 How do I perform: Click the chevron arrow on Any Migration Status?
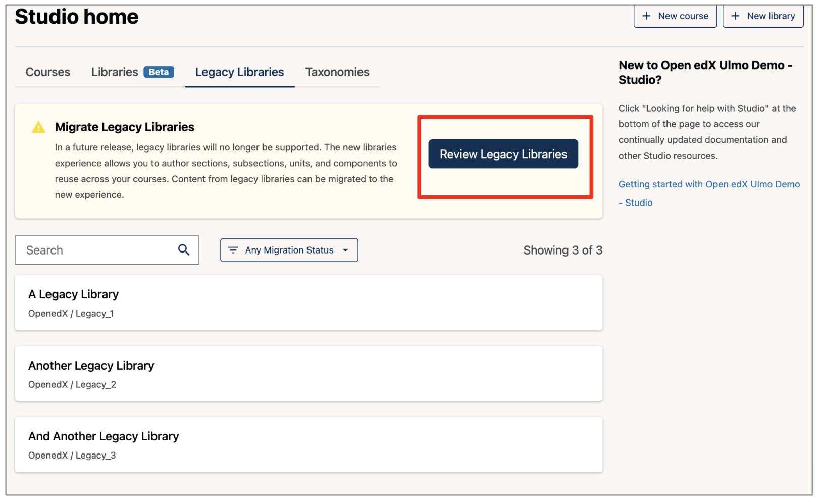tap(345, 250)
